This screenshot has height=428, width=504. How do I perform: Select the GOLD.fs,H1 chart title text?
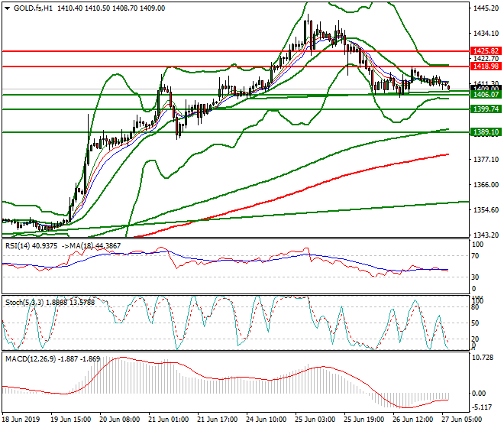point(33,8)
